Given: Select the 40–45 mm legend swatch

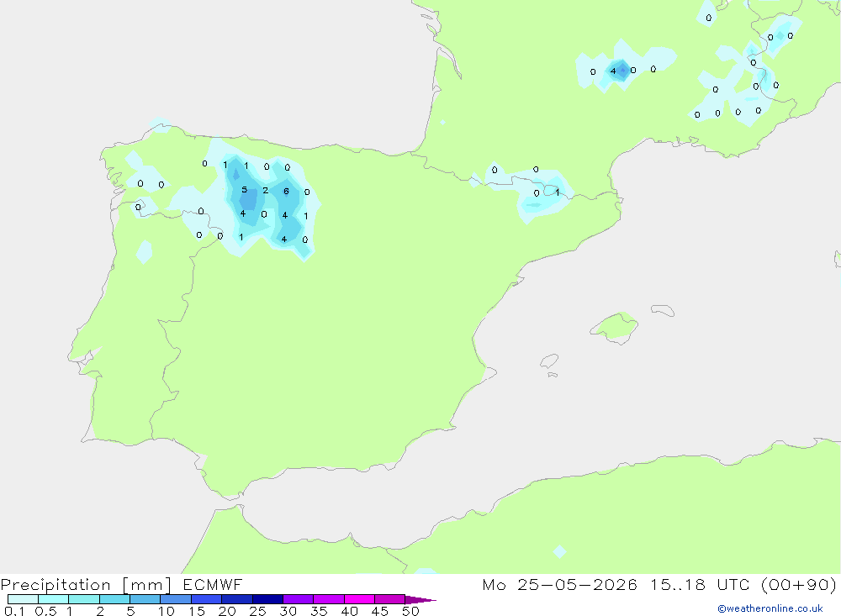Looking at the screenshot, I should point(359,599).
